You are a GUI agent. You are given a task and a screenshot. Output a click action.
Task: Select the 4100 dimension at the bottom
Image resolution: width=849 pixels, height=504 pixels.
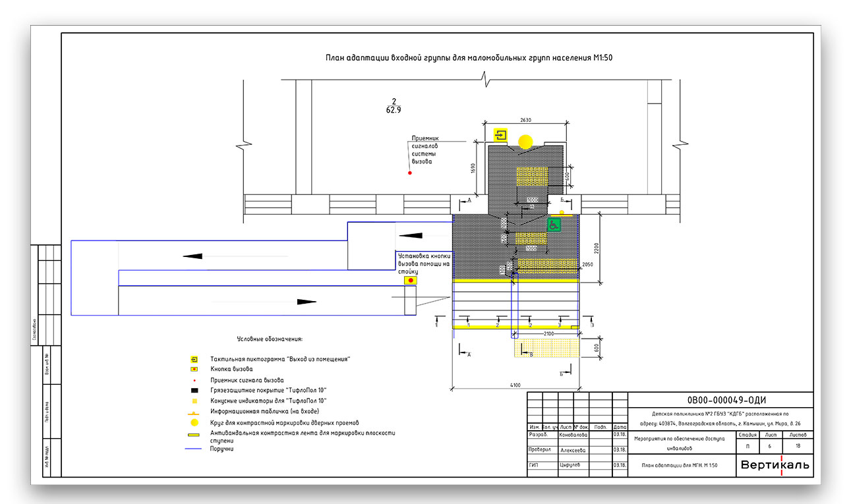[515, 385]
